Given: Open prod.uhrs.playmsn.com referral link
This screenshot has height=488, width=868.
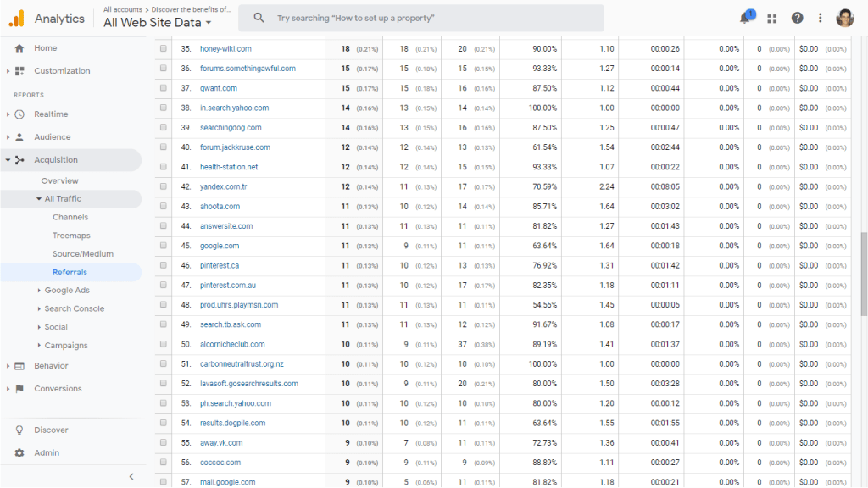Looking at the screenshot, I should point(239,305).
